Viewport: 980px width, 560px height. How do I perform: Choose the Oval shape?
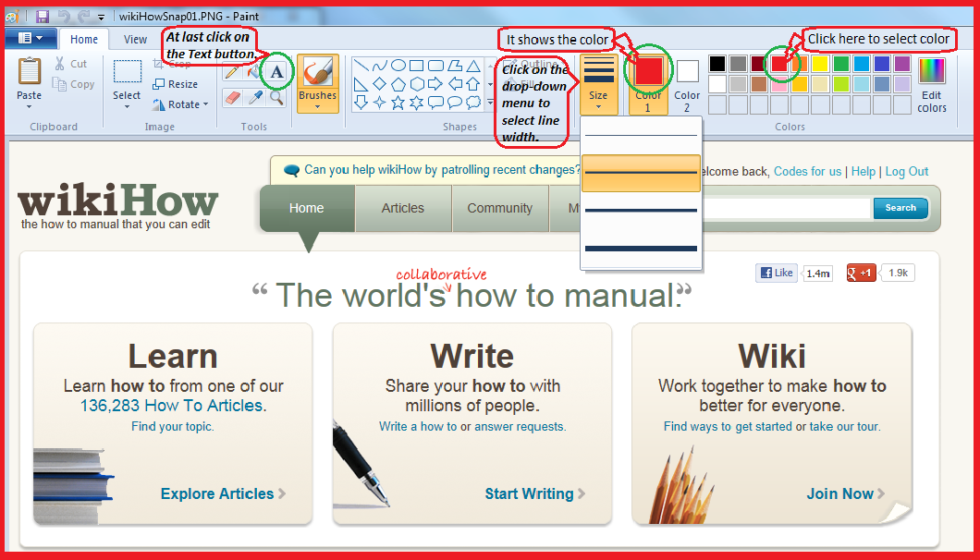(398, 66)
